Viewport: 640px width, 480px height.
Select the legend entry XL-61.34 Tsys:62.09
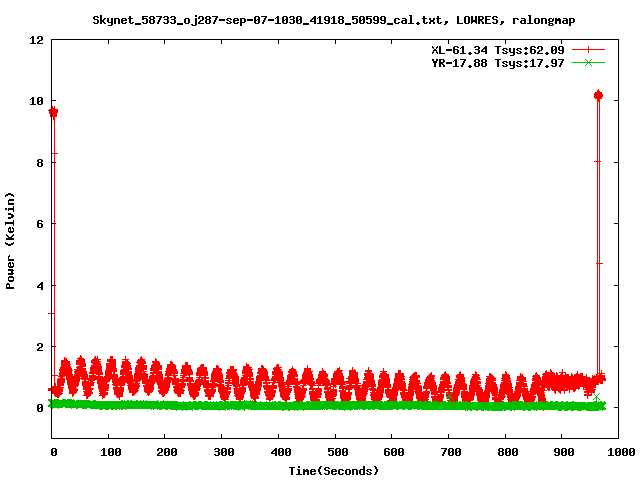point(498,50)
